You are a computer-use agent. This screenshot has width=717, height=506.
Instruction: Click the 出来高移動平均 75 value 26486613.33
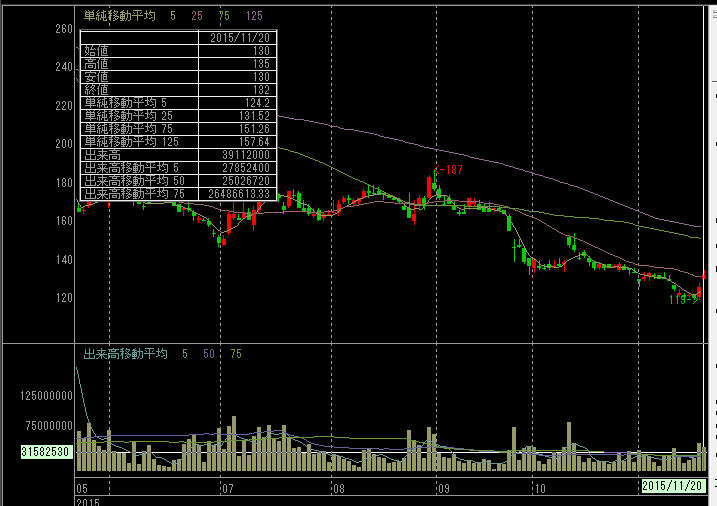click(x=239, y=194)
